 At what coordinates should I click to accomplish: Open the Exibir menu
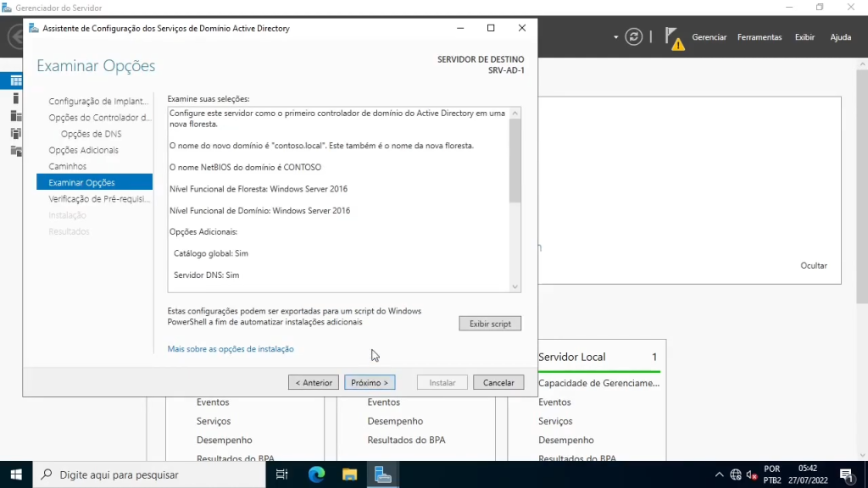point(805,37)
